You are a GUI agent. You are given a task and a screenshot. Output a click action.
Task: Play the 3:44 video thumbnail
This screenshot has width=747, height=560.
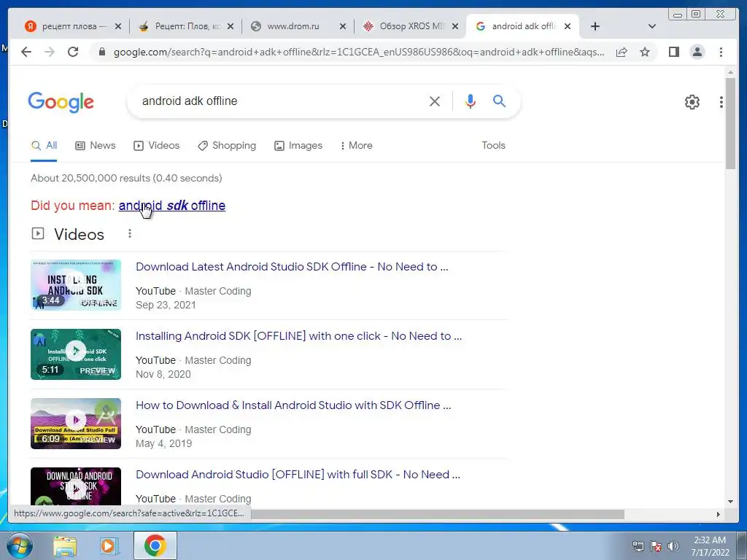tap(76, 285)
